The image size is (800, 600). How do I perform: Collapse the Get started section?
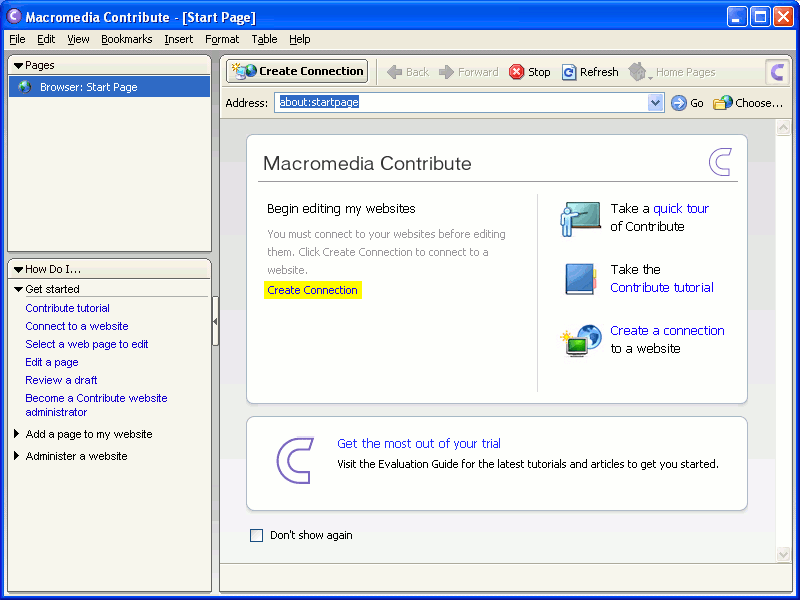point(18,289)
